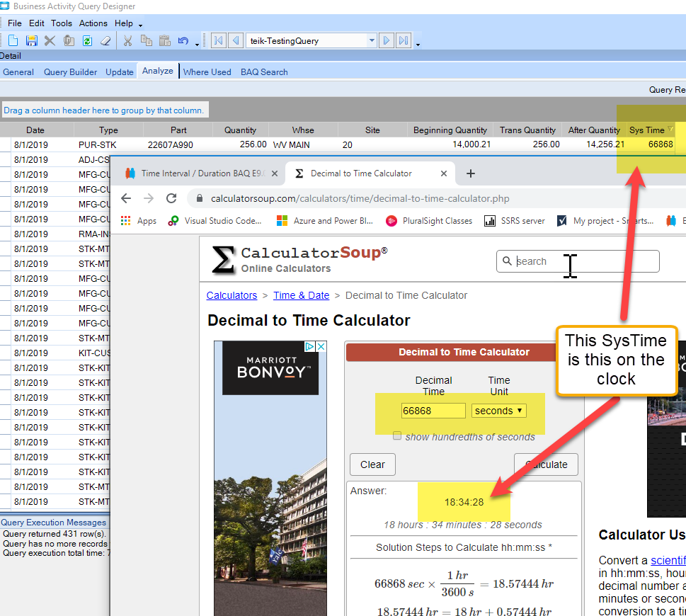Open the SSRS server bookmark
Screen dimensions: 686x616
point(515,221)
